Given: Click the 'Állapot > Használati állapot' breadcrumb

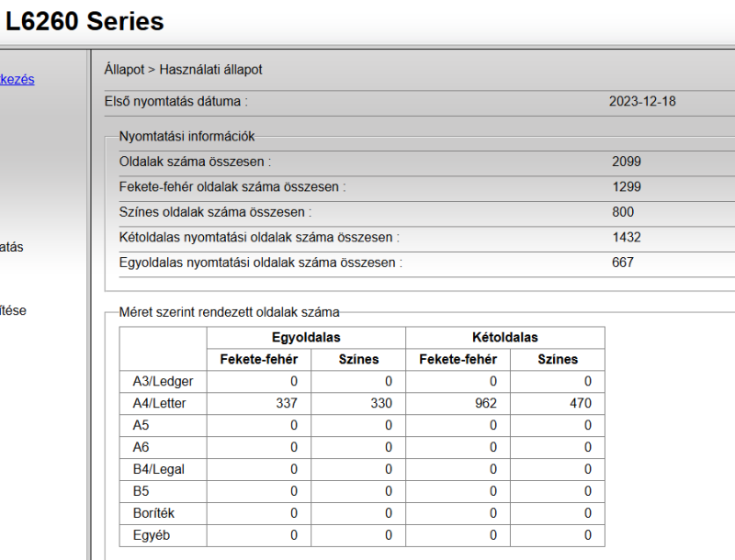Looking at the screenshot, I should [x=183, y=70].
